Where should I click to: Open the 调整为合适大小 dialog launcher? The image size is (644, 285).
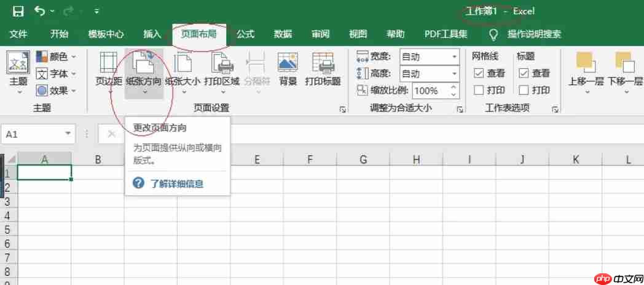tap(460, 110)
